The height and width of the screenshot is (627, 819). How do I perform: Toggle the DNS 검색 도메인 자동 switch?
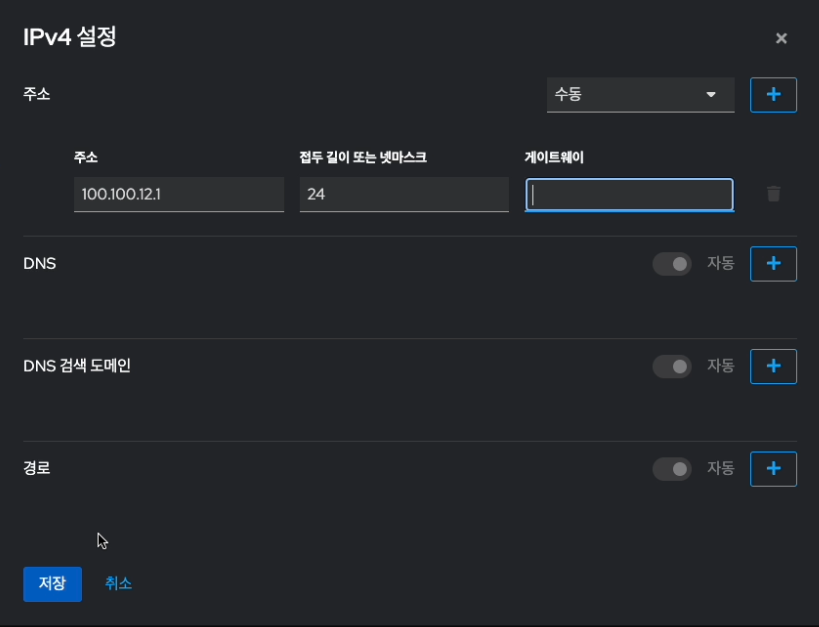(672, 366)
